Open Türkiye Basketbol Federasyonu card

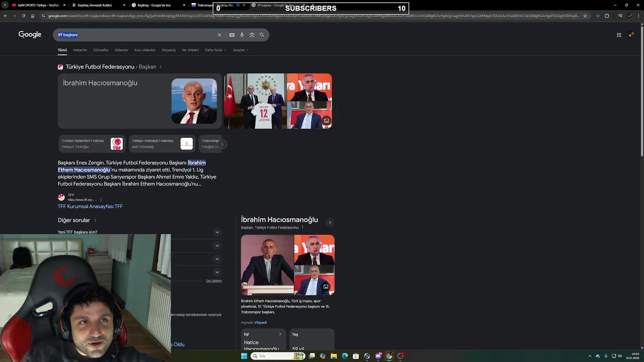[91, 144]
